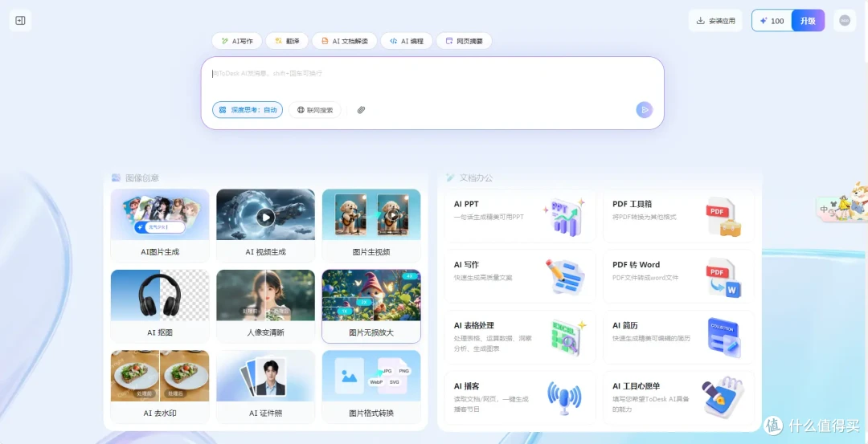
Task: Click the 元气少女 prompt pill
Action: [x=159, y=226]
